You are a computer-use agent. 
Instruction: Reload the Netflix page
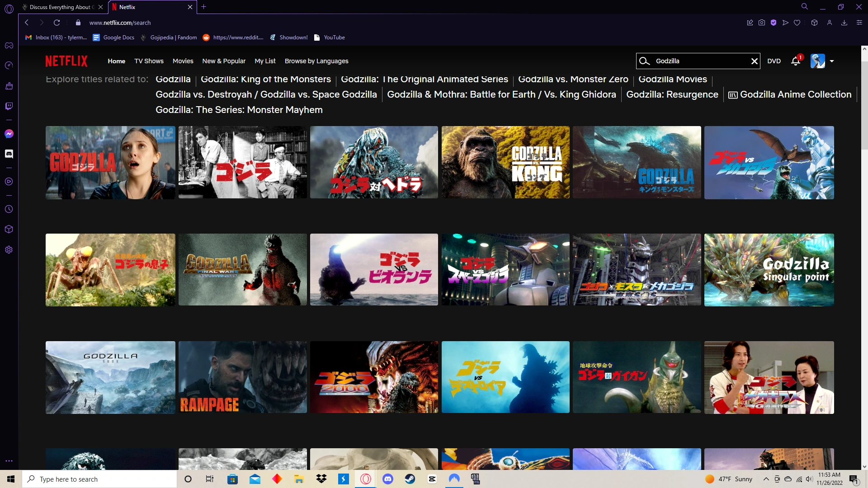pos(57,23)
